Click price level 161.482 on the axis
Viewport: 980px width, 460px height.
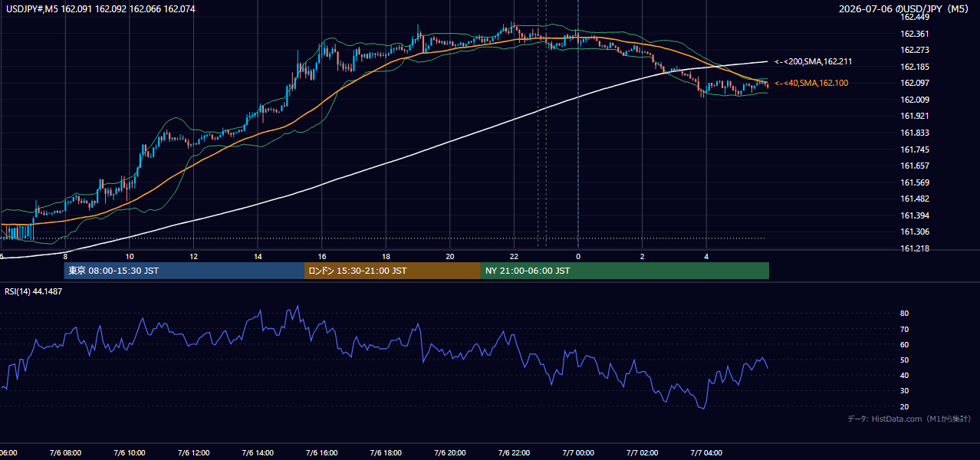click(915, 199)
